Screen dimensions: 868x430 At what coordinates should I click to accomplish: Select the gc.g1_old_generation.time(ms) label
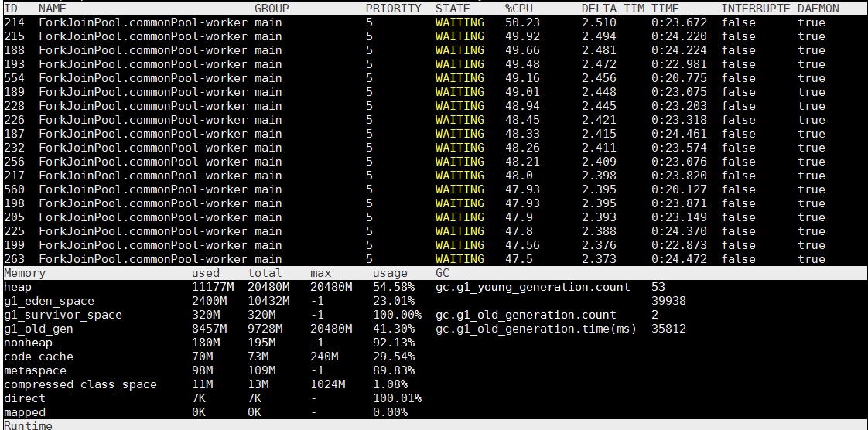[536, 329]
